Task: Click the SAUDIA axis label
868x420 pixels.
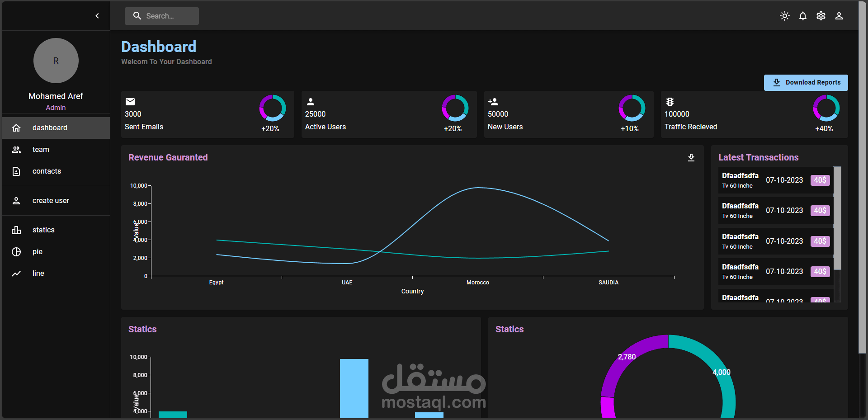Action: 609,283
